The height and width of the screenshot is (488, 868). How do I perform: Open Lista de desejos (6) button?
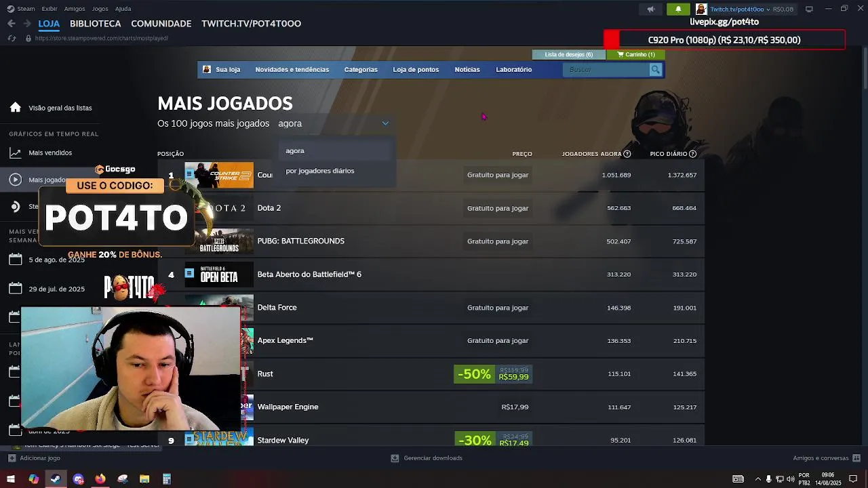(x=568, y=54)
